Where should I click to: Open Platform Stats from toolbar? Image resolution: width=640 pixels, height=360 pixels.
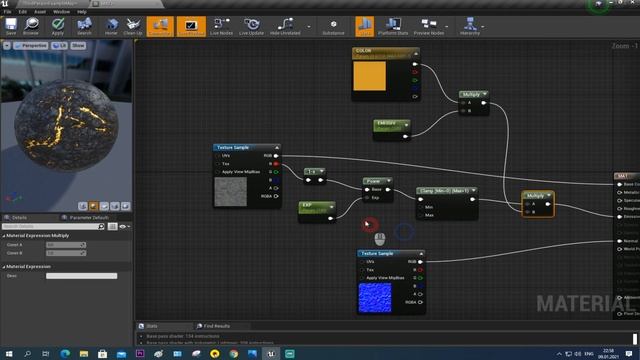(393, 26)
